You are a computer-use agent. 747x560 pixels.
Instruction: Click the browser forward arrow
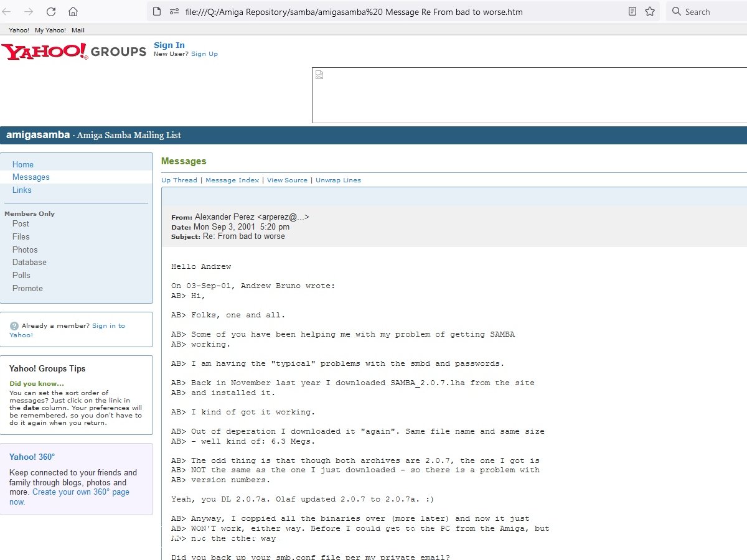click(x=29, y=11)
